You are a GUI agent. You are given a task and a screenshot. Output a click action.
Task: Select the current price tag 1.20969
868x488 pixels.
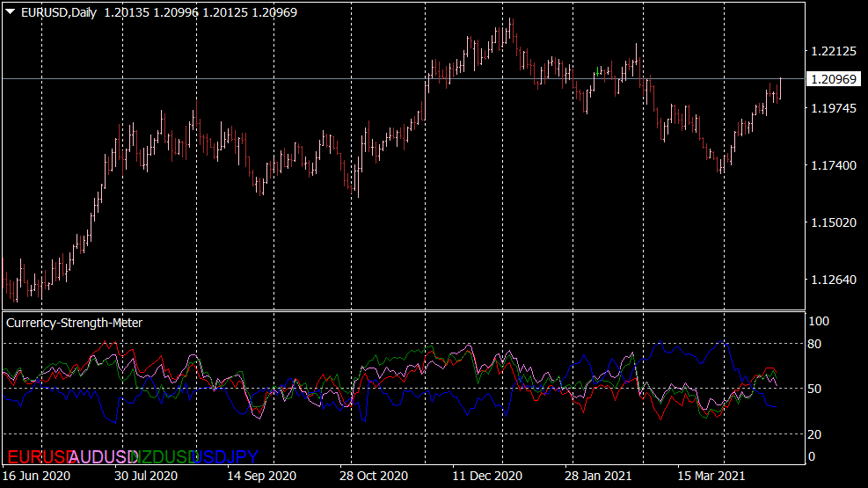[834, 79]
